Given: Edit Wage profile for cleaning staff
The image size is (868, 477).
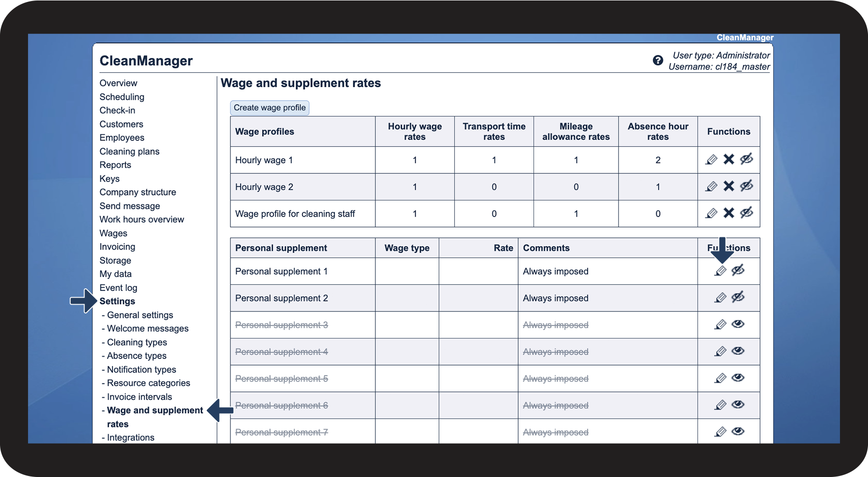Looking at the screenshot, I should pyautogui.click(x=711, y=213).
